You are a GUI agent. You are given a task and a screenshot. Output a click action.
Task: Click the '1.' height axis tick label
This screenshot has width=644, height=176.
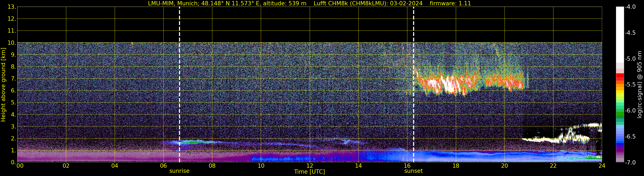13,151
